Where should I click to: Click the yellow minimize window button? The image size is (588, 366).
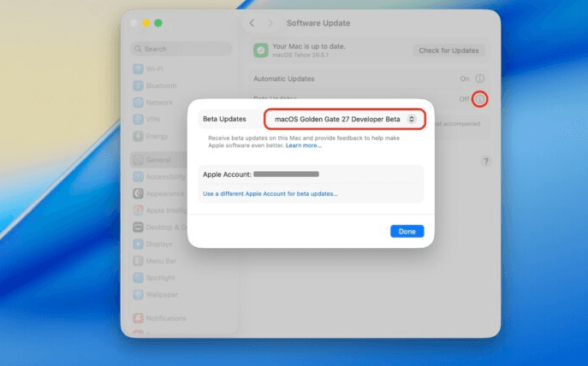(146, 23)
